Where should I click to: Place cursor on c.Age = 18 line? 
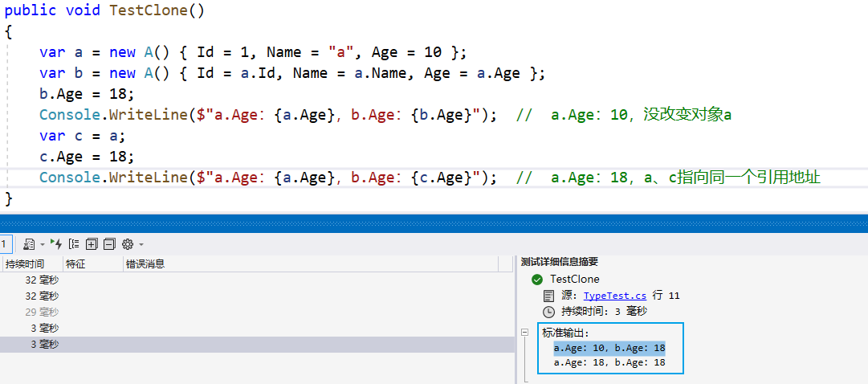click(x=87, y=157)
